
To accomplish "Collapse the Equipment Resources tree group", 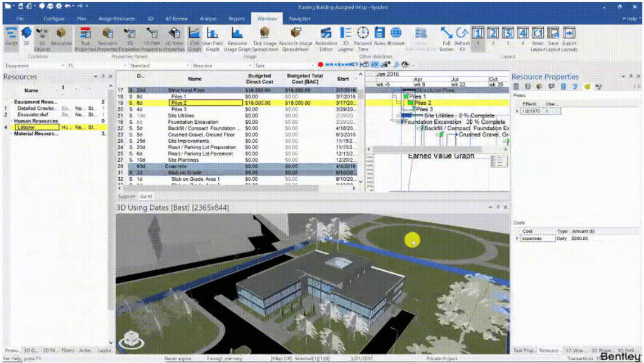I will click(11, 102).
